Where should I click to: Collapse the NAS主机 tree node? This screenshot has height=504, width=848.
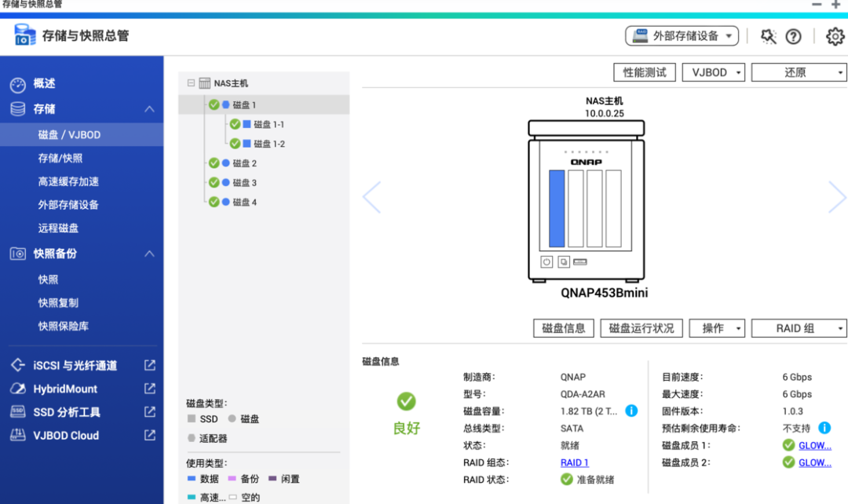click(191, 82)
